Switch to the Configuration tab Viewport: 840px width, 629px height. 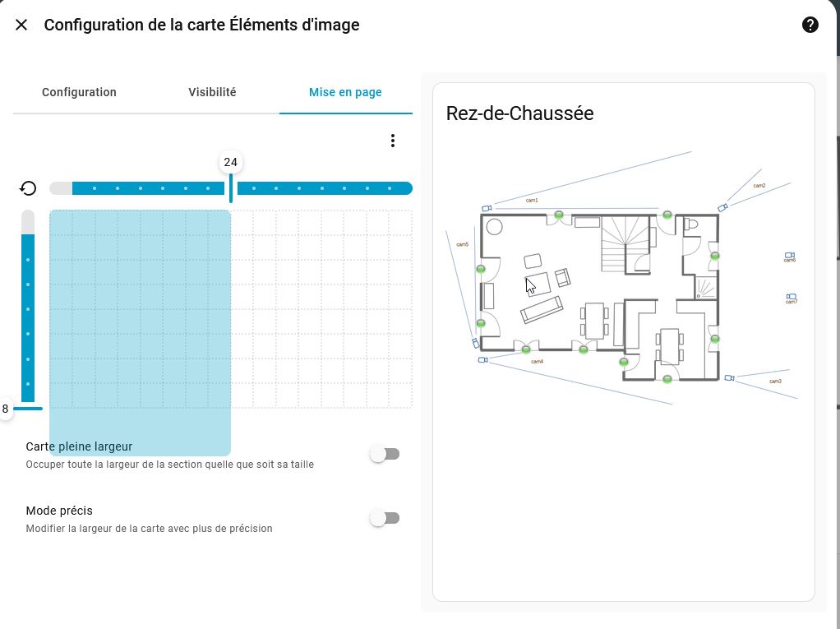coord(79,92)
